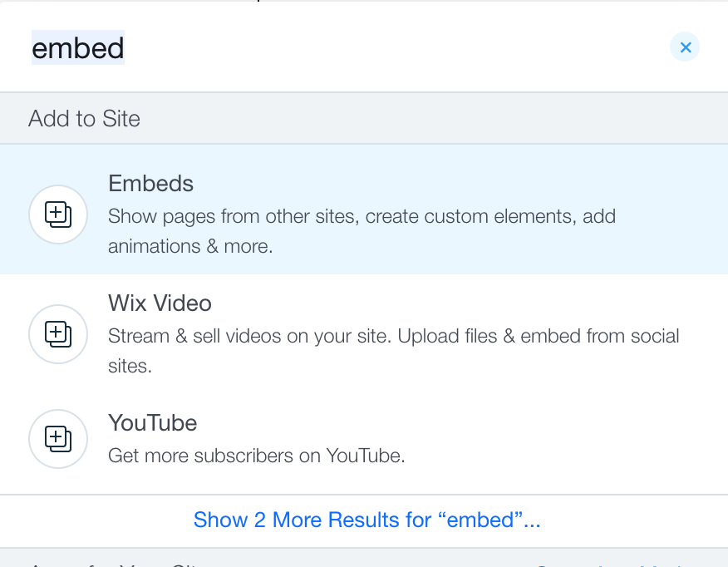Click the Wix Video add icon
Screen dimensions: 728x567
pyautogui.click(x=58, y=334)
